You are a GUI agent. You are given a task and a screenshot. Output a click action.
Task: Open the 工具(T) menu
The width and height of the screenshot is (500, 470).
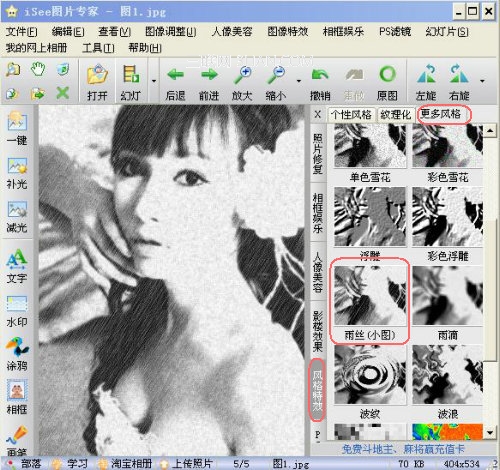point(98,48)
